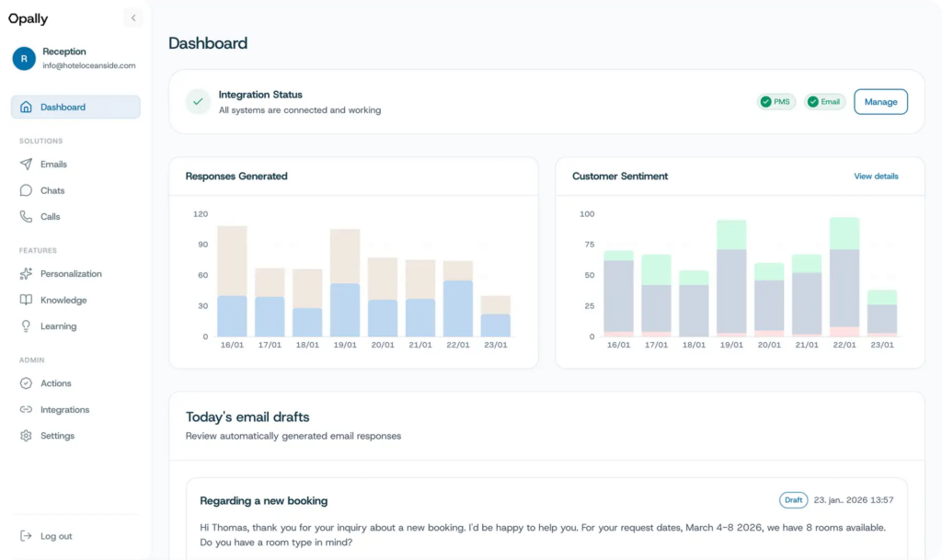Screen dimensions: 942x560
Task: Click the 23/01 bar in Customer Sentiment
Action: click(882, 314)
